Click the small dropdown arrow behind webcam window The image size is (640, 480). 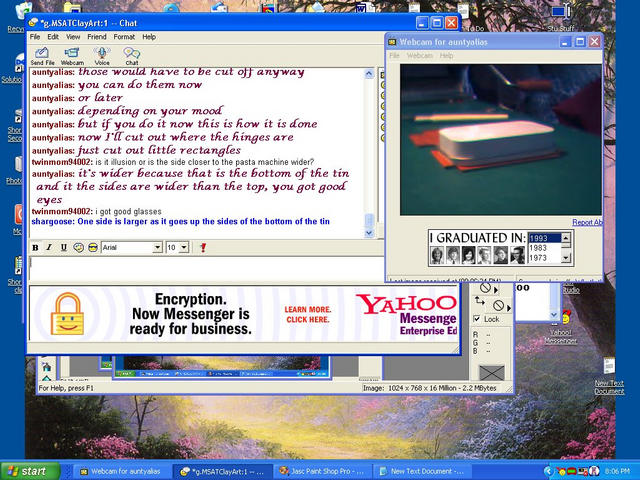click(x=554, y=315)
